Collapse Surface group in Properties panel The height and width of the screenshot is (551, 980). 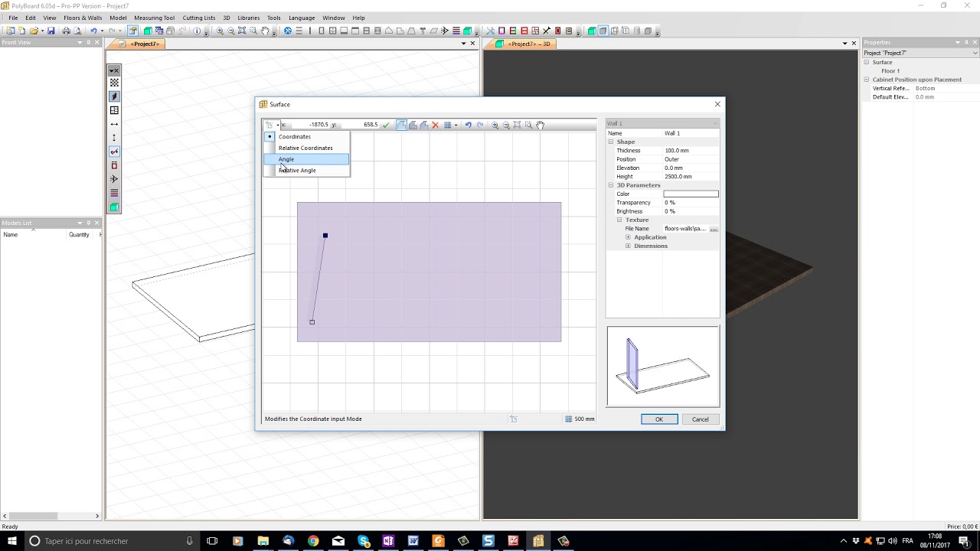click(867, 62)
